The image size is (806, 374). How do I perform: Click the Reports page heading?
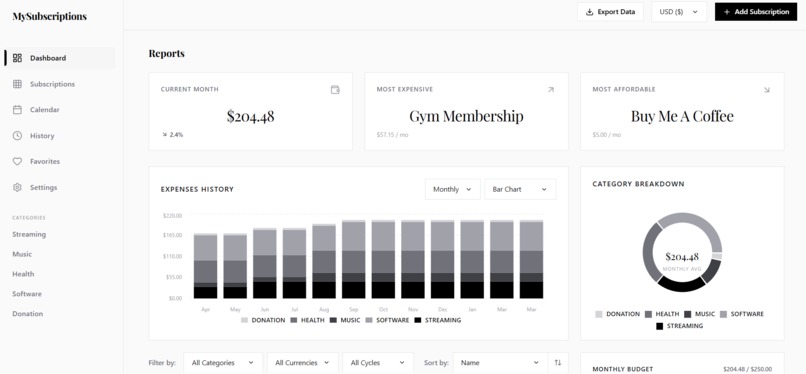click(x=167, y=53)
